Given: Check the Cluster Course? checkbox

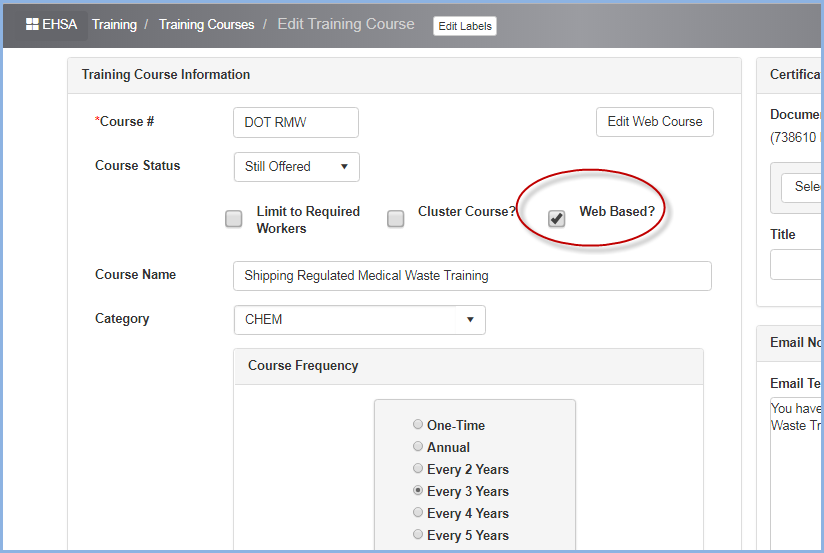Looking at the screenshot, I should 396,219.
